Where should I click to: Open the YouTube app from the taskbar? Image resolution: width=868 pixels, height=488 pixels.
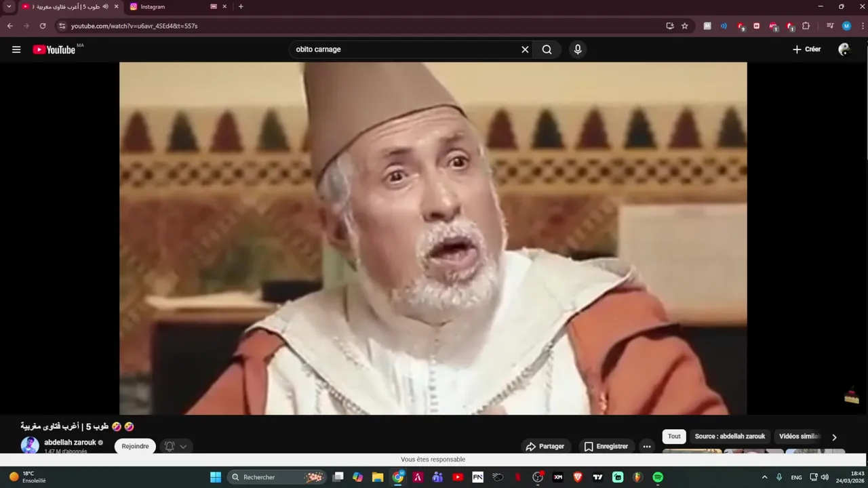point(458,477)
